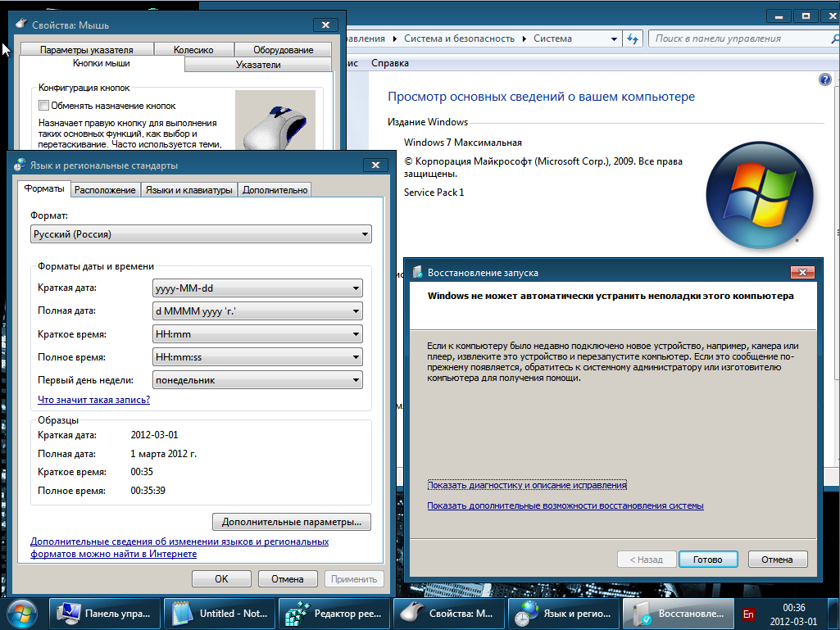
Task: Click the En language indicator in the tray
Action: click(x=748, y=614)
